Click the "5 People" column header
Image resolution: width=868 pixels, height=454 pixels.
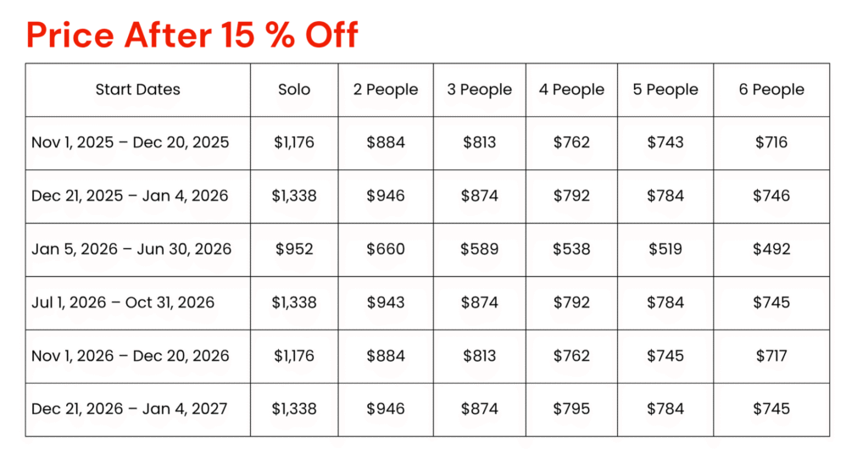pos(665,90)
